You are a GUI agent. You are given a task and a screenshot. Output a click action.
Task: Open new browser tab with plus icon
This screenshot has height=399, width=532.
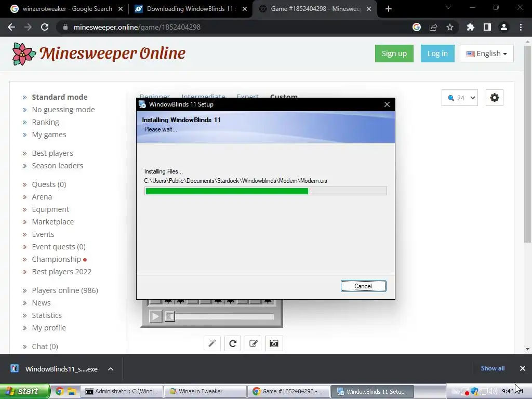tap(389, 9)
